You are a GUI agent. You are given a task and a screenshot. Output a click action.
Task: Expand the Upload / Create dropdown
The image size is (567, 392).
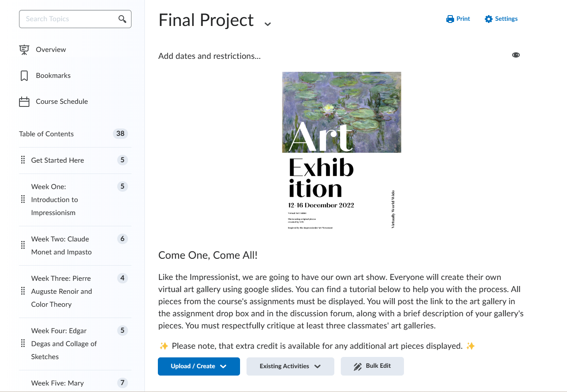199,366
